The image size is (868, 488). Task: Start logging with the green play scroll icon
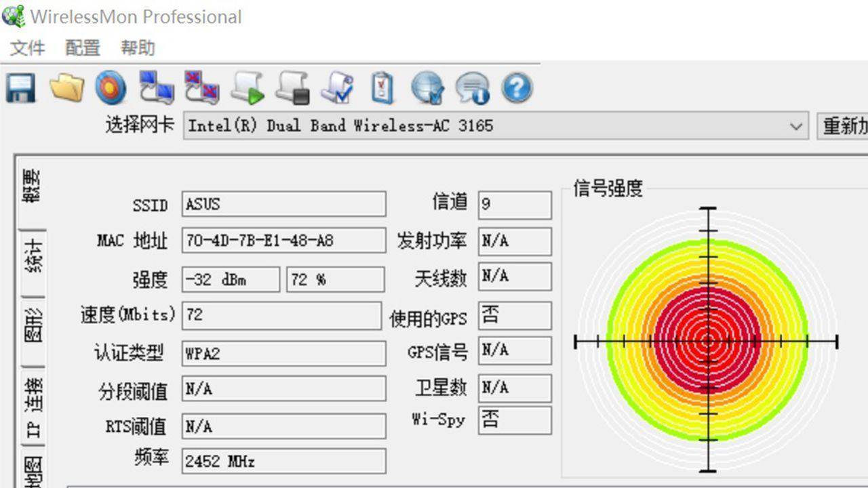tap(247, 88)
